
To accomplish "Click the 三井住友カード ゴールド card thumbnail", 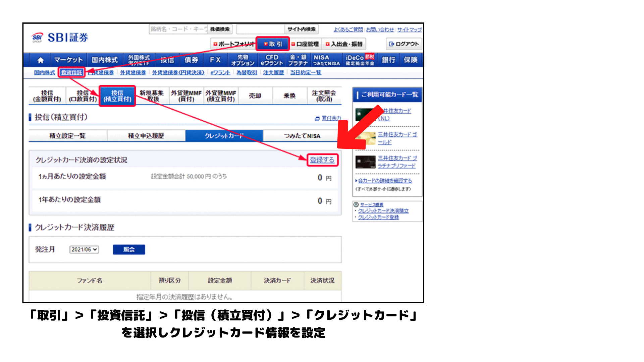I will pos(366,138).
